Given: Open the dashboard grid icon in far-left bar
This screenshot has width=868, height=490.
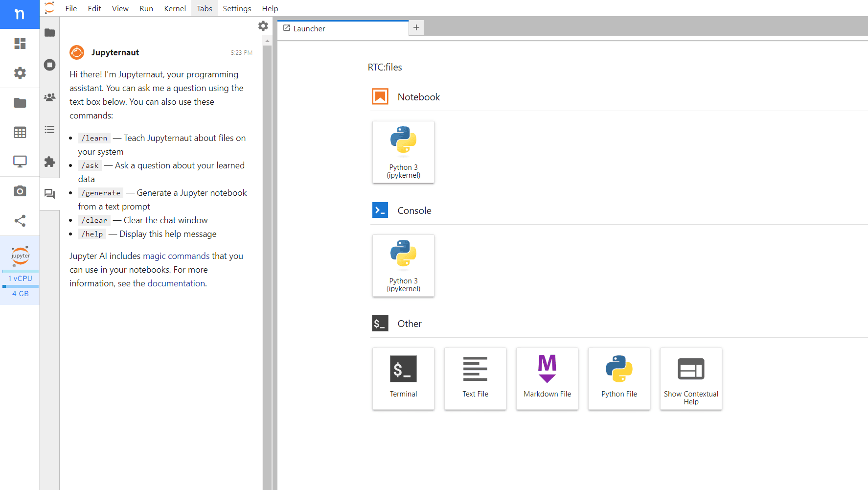Looking at the screenshot, I should tap(20, 44).
